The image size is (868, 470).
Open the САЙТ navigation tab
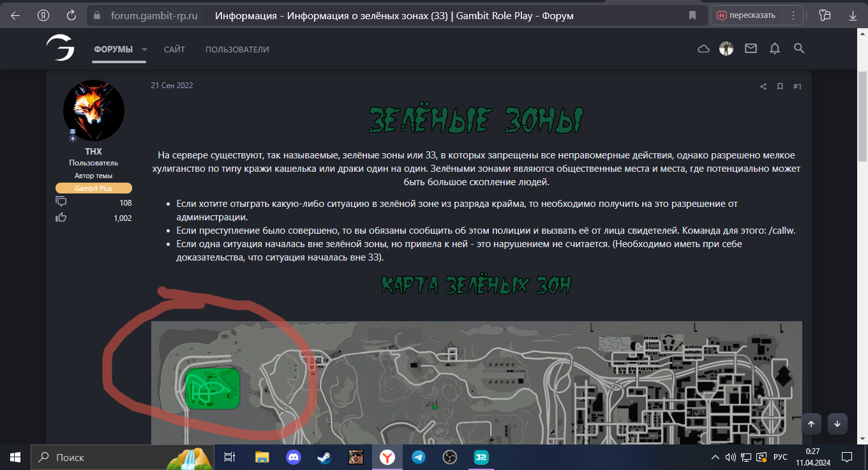[x=174, y=49]
